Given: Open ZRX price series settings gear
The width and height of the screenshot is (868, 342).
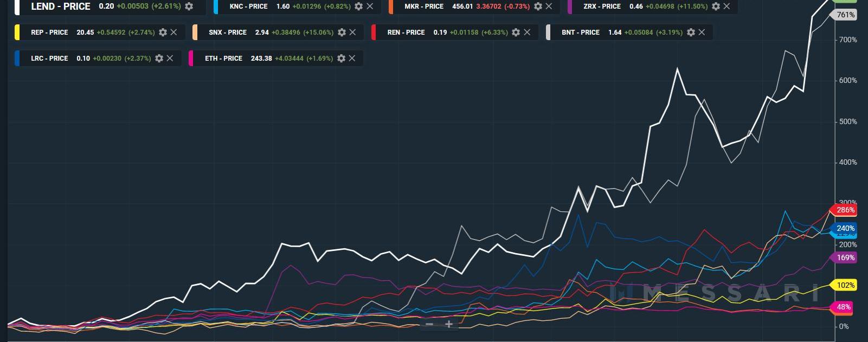Looking at the screenshot, I should click(716, 7).
